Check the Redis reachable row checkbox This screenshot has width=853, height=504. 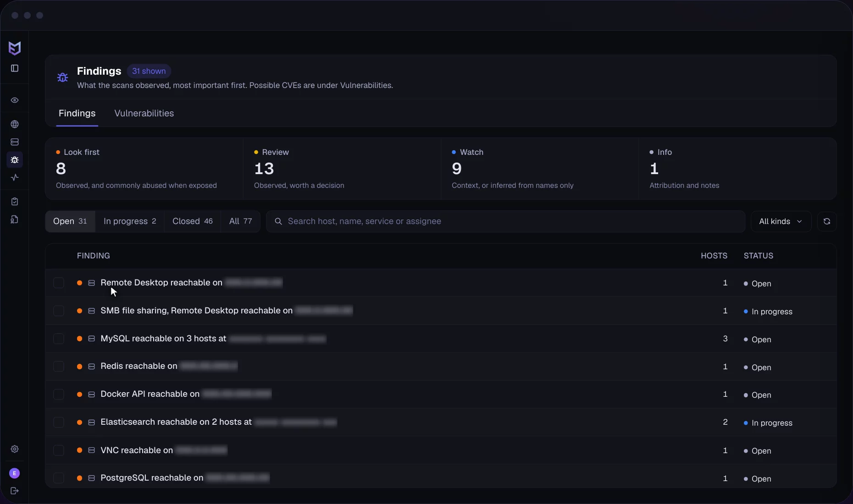(59, 367)
